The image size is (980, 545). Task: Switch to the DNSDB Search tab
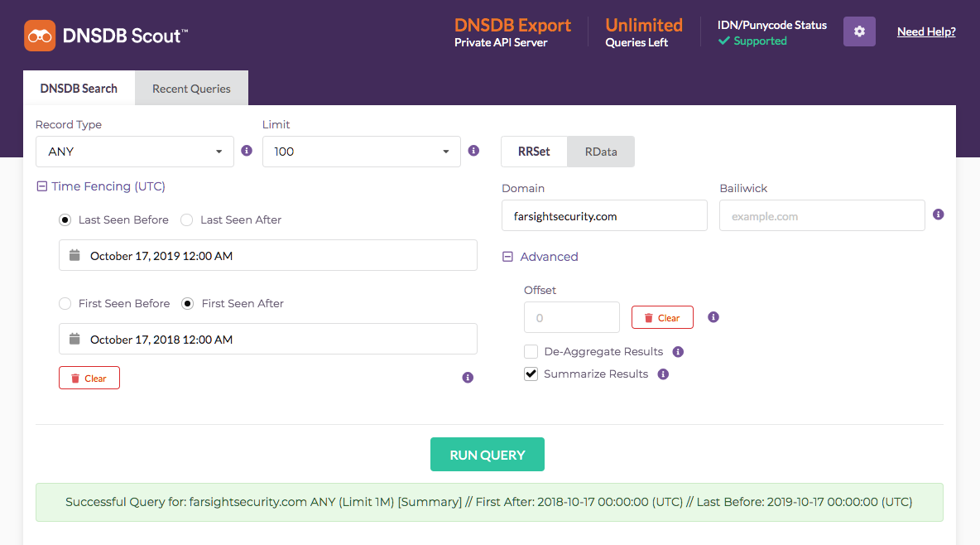pyautogui.click(x=79, y=89)
